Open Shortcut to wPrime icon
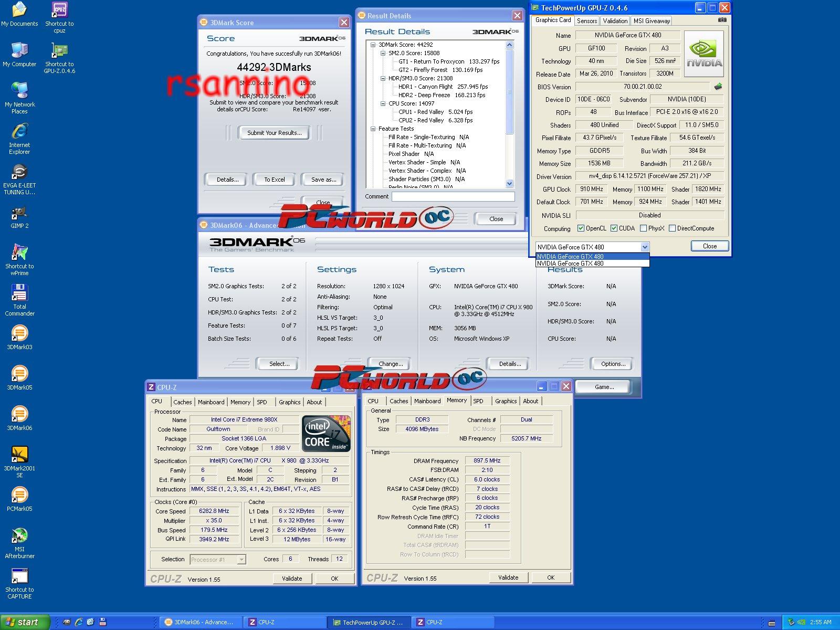This screenshot has height=630, width=840. coord(19,260)
